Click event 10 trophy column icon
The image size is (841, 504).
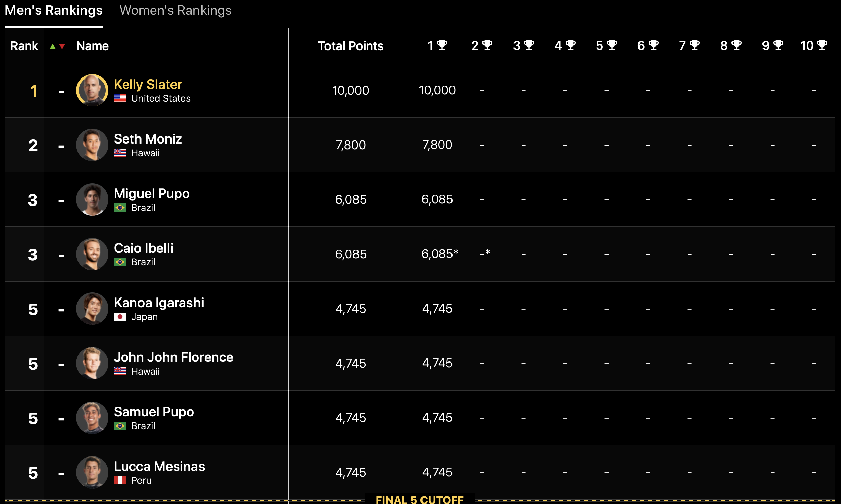tap(822, 45)
